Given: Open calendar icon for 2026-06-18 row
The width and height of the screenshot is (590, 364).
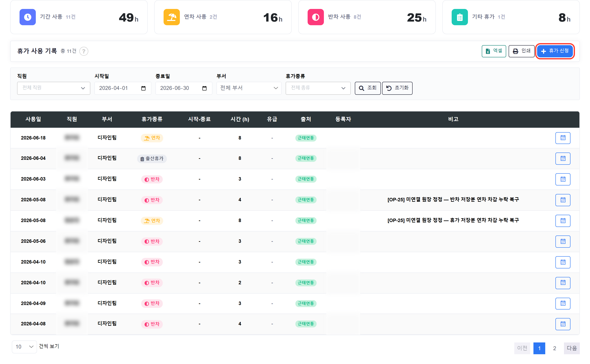Looking at the screenshot, I should click(x=563, y=138).
